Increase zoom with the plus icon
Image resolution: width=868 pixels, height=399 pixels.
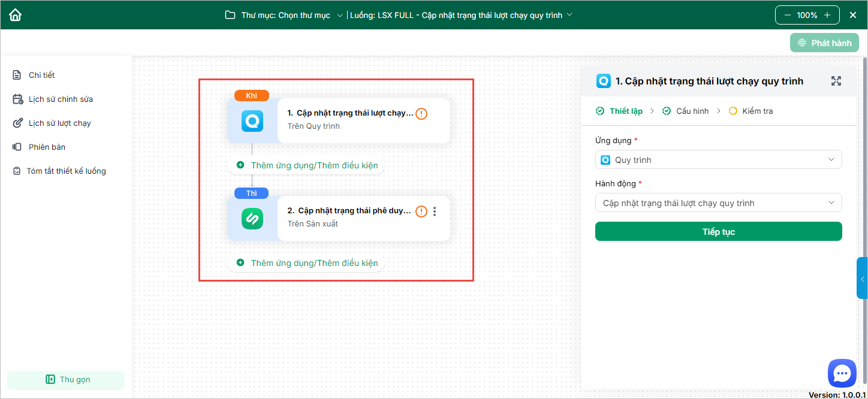click(x=827, y=15)
